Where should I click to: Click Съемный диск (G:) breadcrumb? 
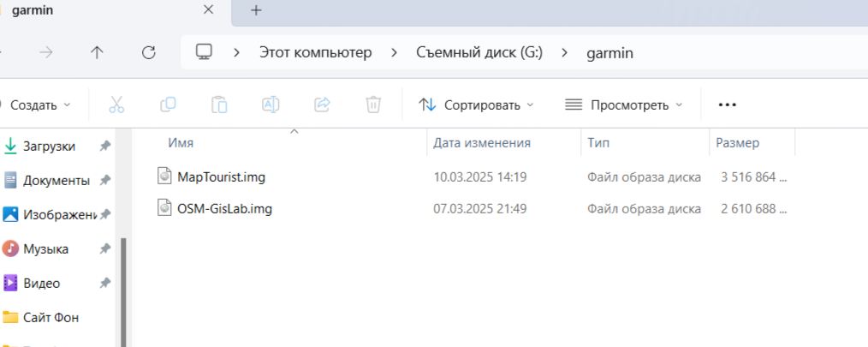pyautogui.click(x=479, y=53)
